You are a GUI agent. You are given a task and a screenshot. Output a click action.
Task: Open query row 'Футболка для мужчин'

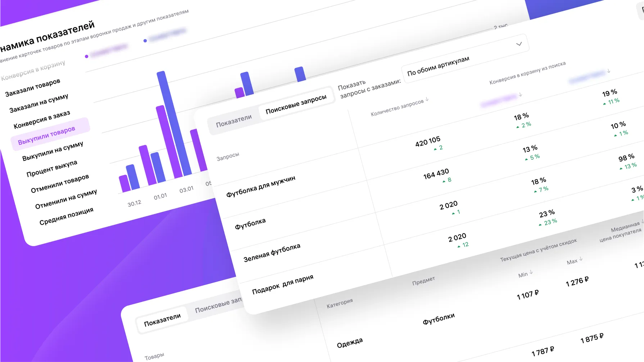coord(260,186)
